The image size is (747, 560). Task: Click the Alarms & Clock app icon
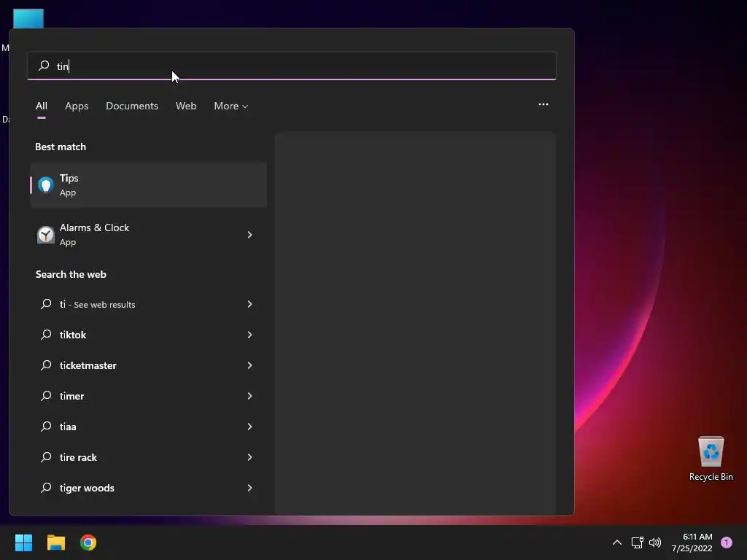tap(46, 235)
